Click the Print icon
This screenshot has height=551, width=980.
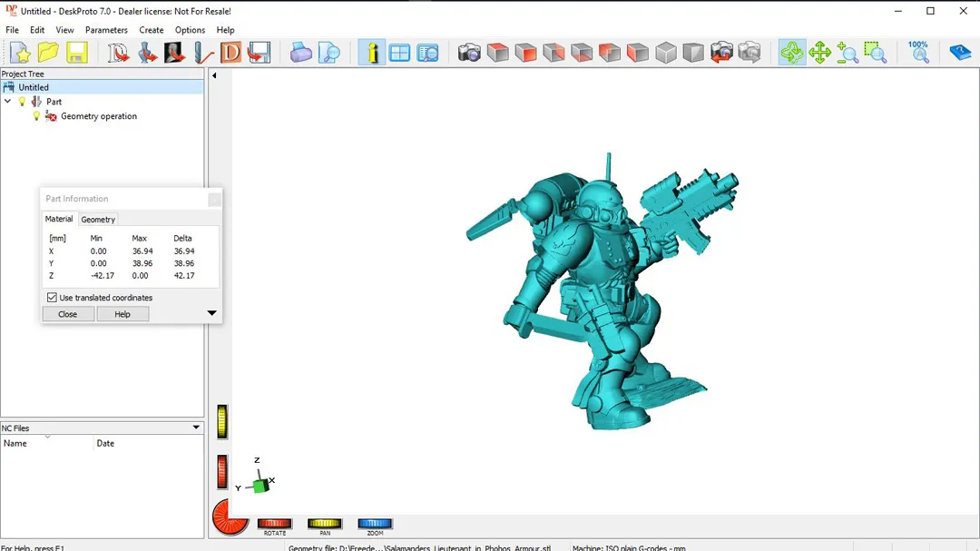coord(300,53)
